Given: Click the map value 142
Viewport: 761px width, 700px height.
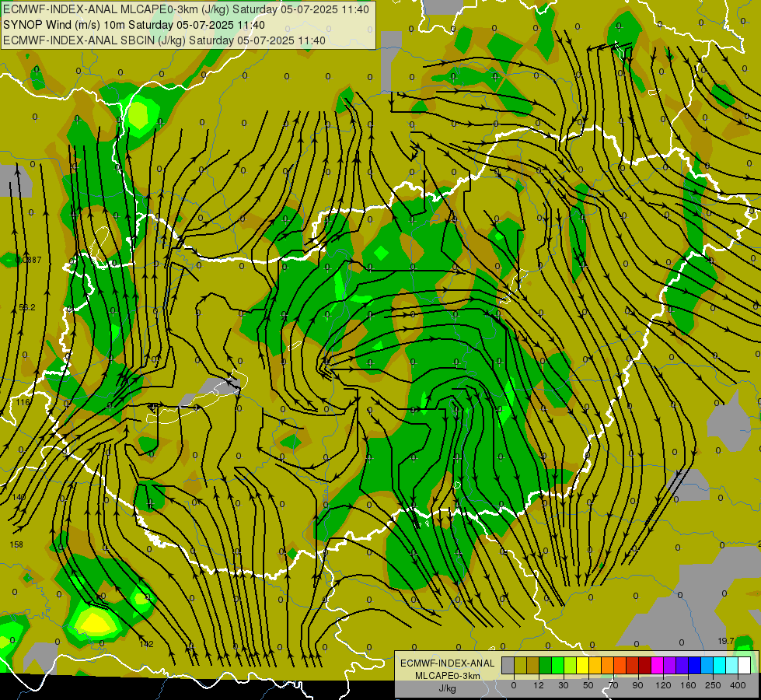Looking at the screenshot, I should coord(147,644).
